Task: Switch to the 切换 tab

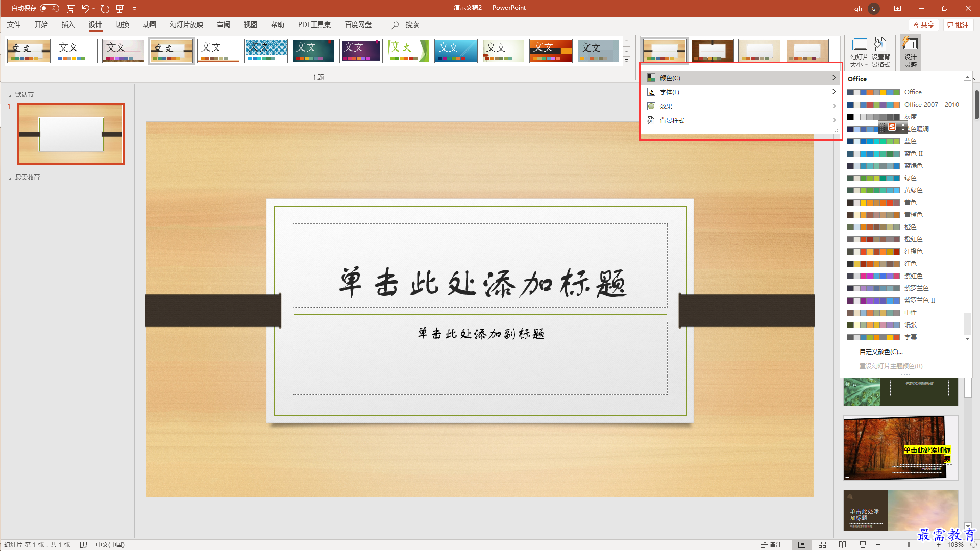Action: [122, 24]
